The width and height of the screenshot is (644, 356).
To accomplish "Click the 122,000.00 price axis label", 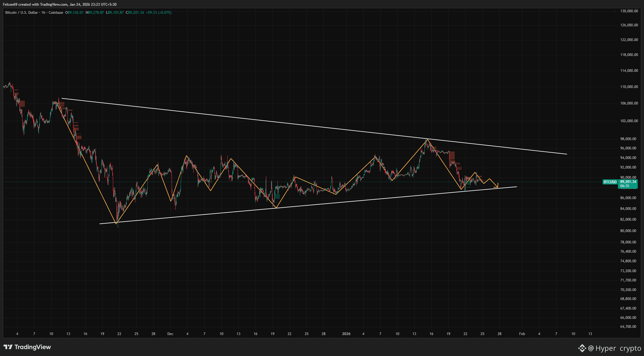I will 629,40.
